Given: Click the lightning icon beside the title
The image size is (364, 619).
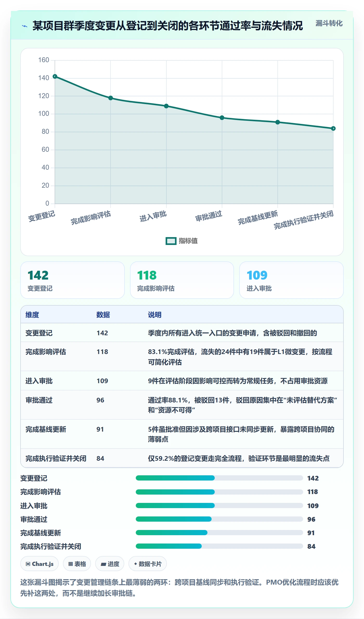Looking at the screenshot, I should click(x=25, y=26).
